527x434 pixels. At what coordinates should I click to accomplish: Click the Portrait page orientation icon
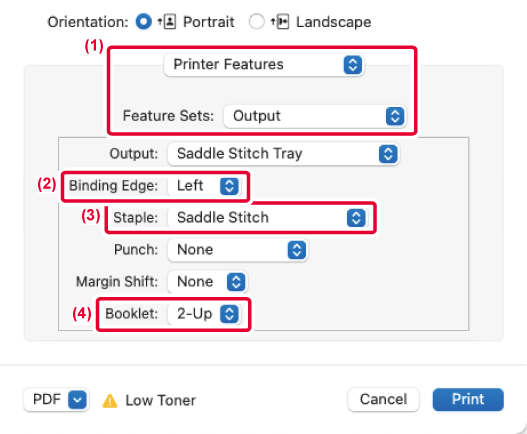167,22
